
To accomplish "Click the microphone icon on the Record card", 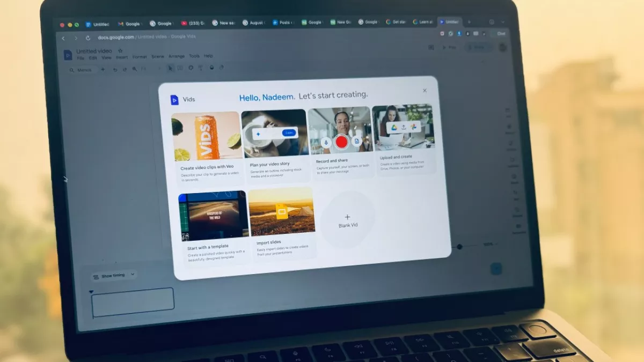I will pos(325,142).
